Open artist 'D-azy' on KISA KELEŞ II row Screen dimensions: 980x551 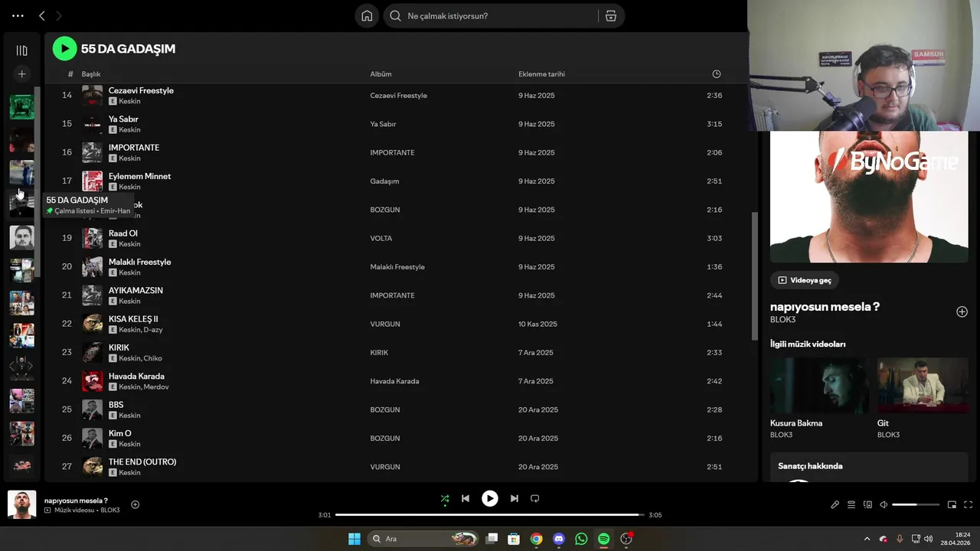[x=153, y=330]
